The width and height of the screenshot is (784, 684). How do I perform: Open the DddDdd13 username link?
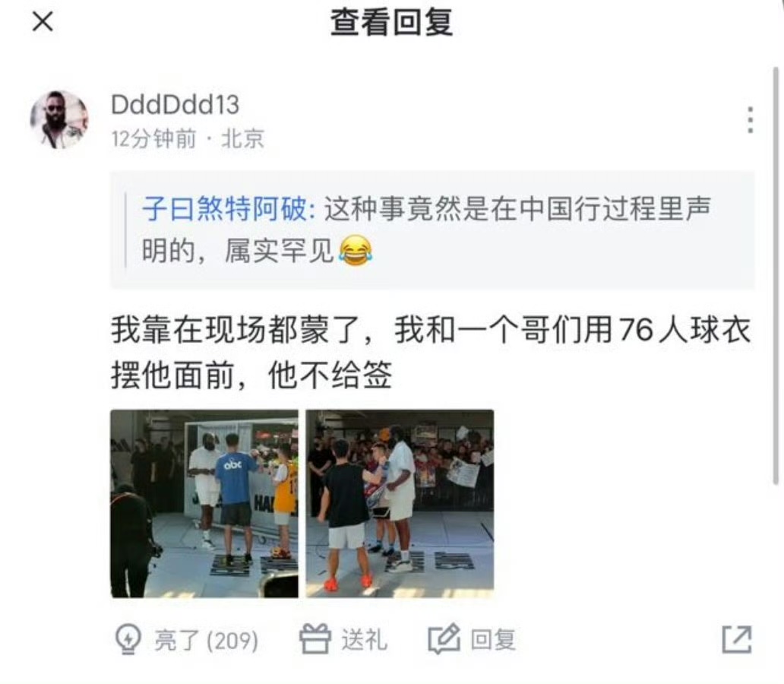coord(175,105)
